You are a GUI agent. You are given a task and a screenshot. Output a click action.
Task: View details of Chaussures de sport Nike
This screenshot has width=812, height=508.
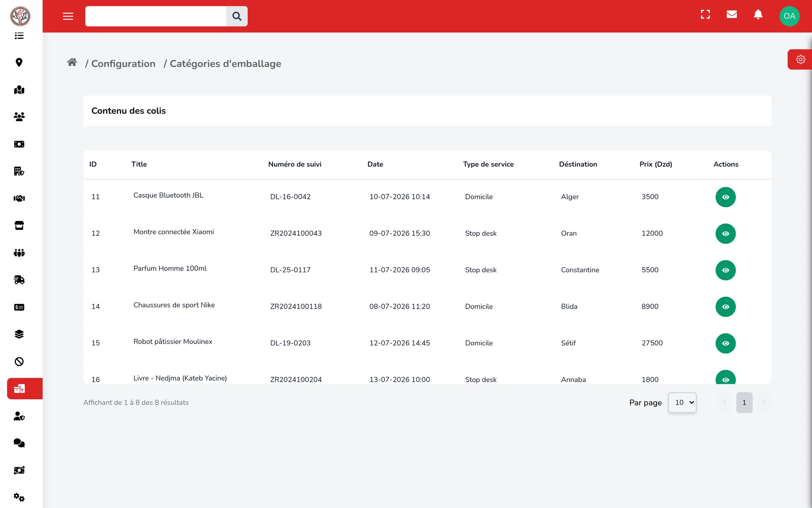coord(725,307)
